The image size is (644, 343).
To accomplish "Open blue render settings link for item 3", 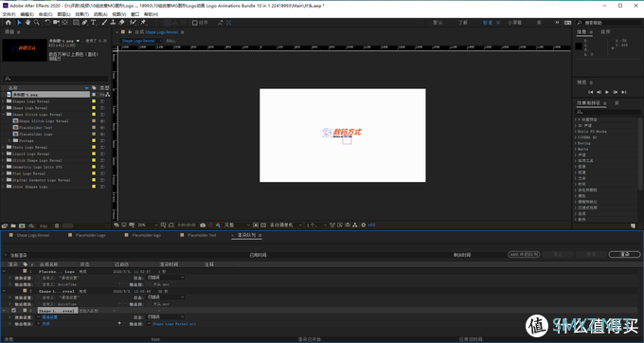I will (49, 317).
